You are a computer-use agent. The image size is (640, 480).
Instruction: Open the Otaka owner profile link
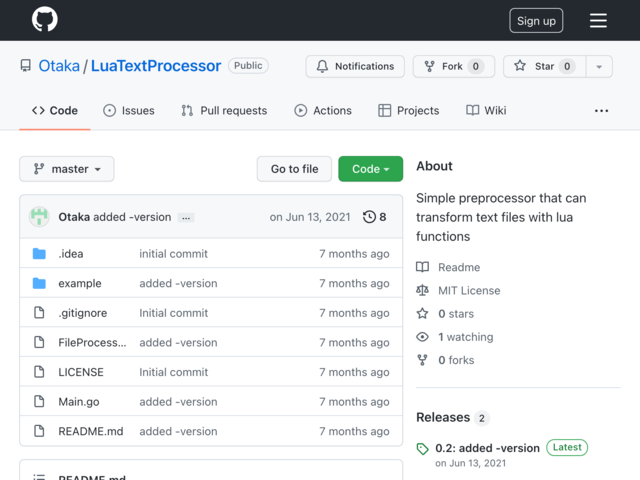59,66
